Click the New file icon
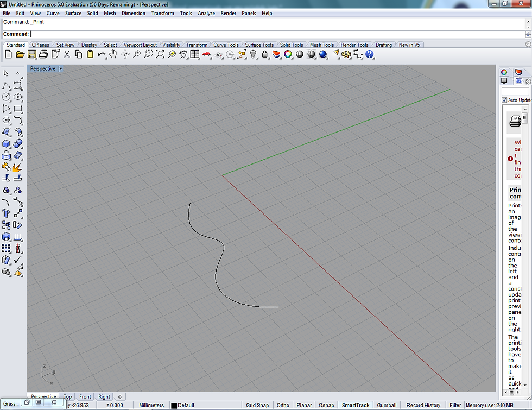The image size is (532, 410). click(9, 54)
